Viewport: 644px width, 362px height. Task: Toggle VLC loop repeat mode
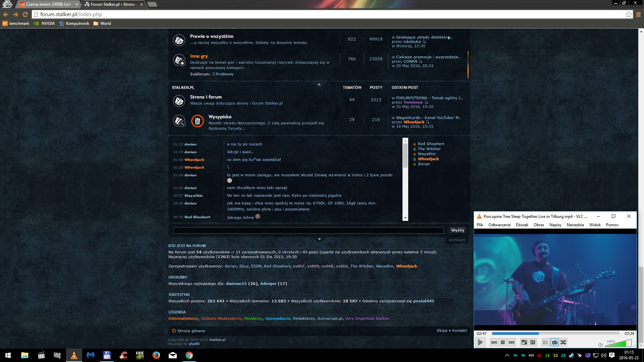(554, 342)
